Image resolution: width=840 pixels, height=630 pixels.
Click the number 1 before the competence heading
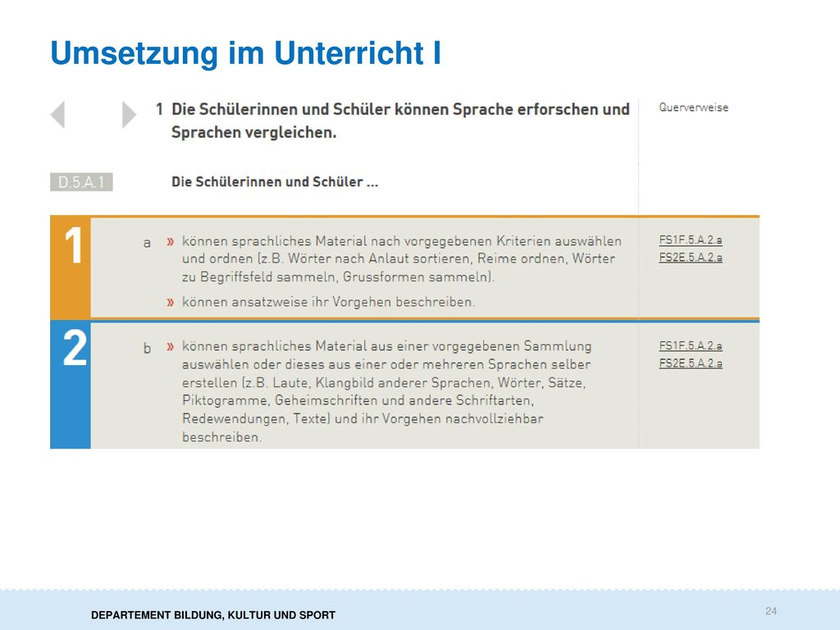coord(159,109)
